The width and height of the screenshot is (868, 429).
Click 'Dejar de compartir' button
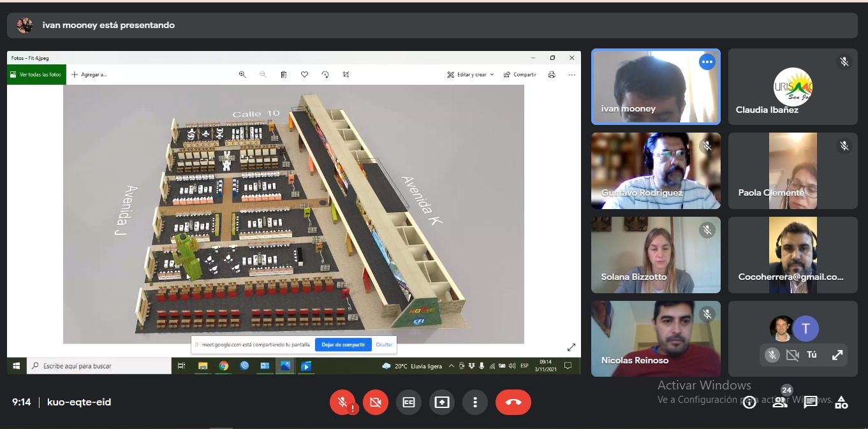[x=343, y=345]
